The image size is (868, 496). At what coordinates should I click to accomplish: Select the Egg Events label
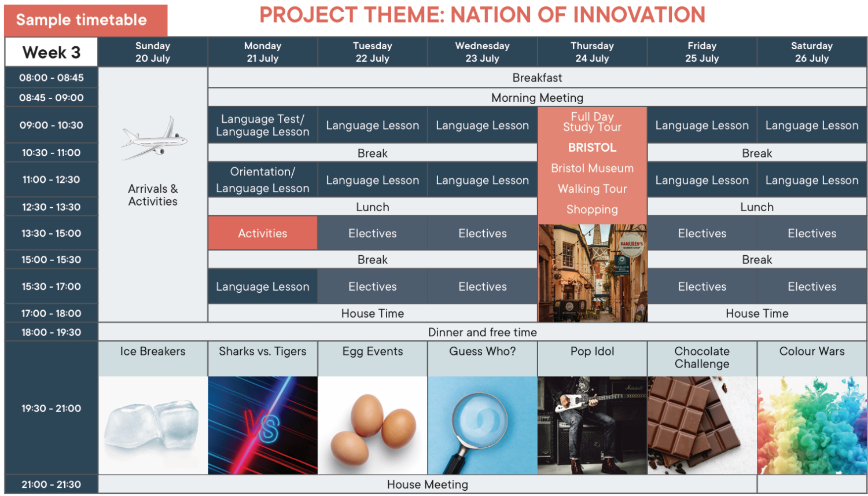point(373,351)
